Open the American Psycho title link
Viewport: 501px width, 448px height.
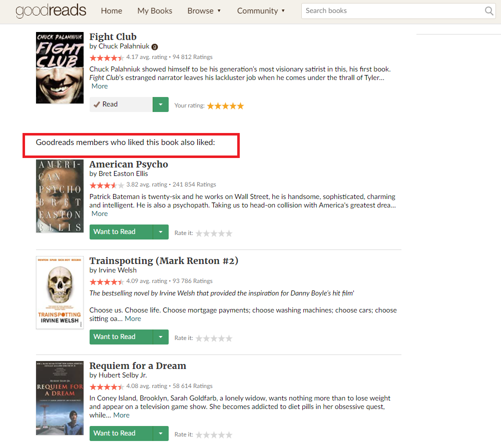(129, 164)
